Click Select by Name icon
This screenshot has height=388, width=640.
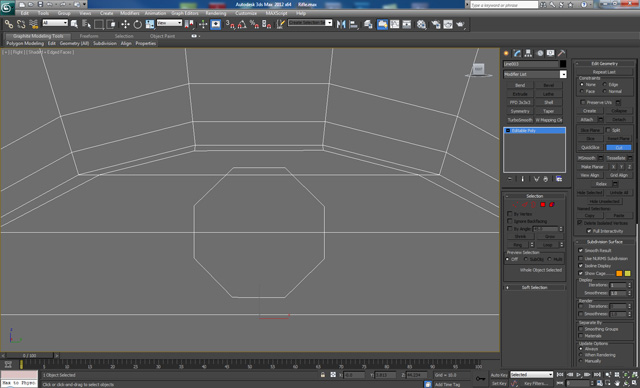coord(86,24)
